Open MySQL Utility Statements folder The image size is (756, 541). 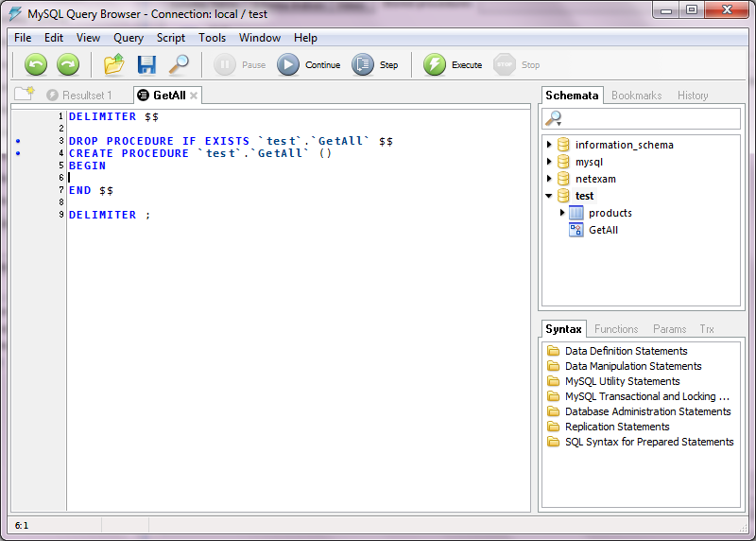(613, 381)
